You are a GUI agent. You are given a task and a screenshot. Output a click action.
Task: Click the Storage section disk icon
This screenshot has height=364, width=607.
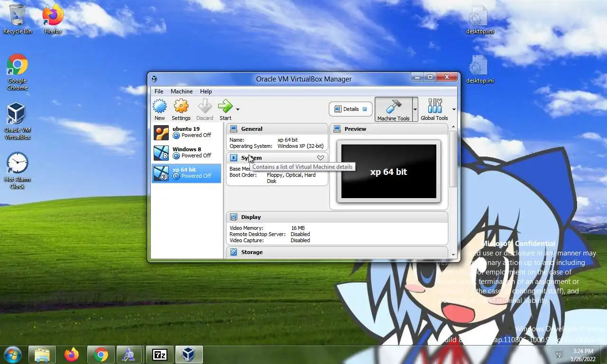234,252
